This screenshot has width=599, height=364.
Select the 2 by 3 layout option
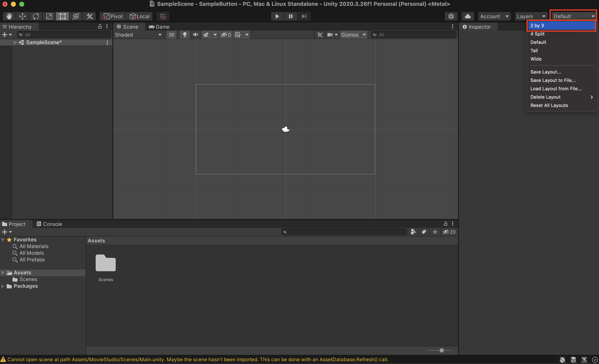(561, 25)
